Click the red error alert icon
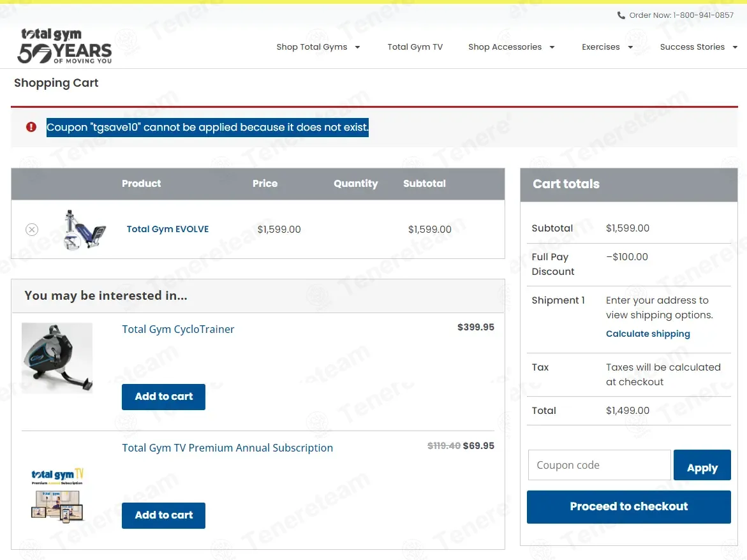The image size is (747, 560). pyautogui.click(x=31, y=127)
